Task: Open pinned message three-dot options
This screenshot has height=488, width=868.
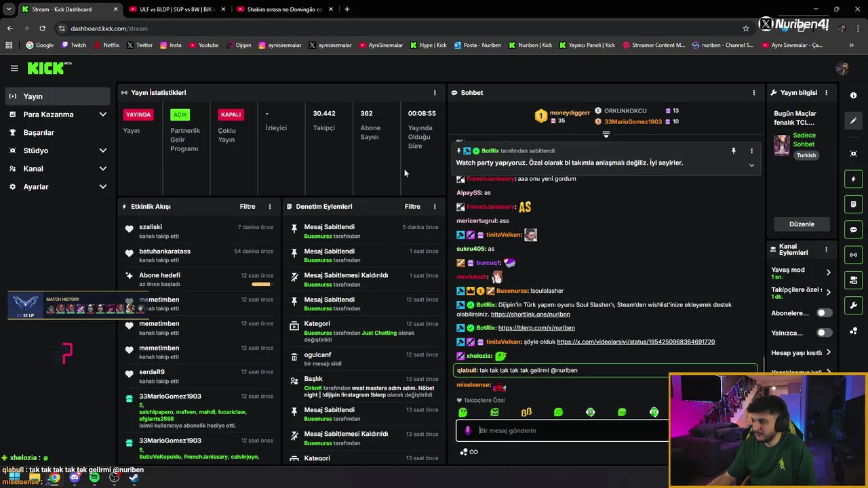Action: (751, 151)
